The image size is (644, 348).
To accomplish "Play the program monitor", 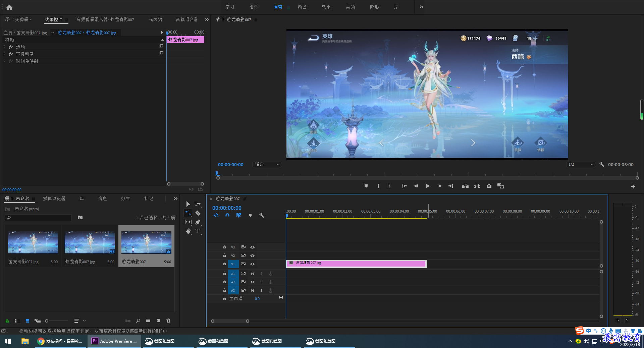I will point(427,186).
